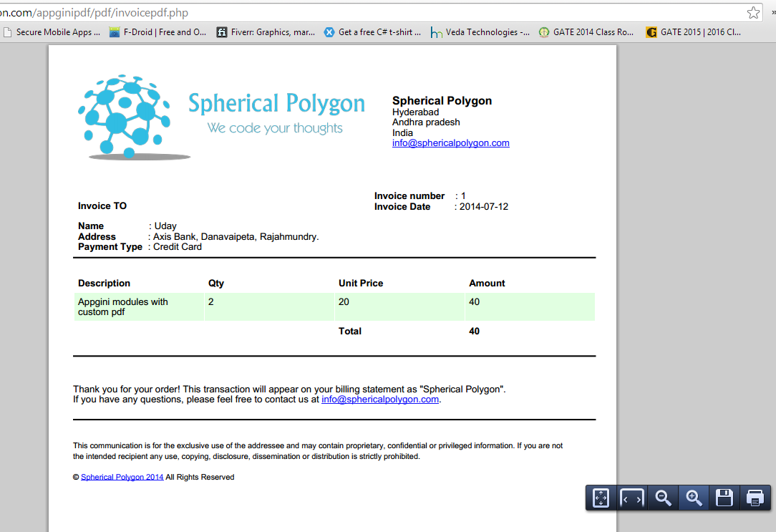This screenshot has width=776, height=532.
Task: Click the customer name 'Uday'
Action: [165, 226]
